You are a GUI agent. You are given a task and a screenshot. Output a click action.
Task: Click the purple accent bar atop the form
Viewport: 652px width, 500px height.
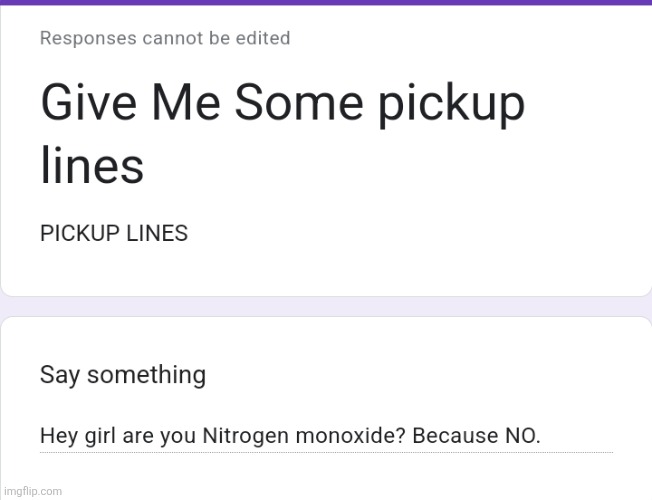click(x=326, y=3)
